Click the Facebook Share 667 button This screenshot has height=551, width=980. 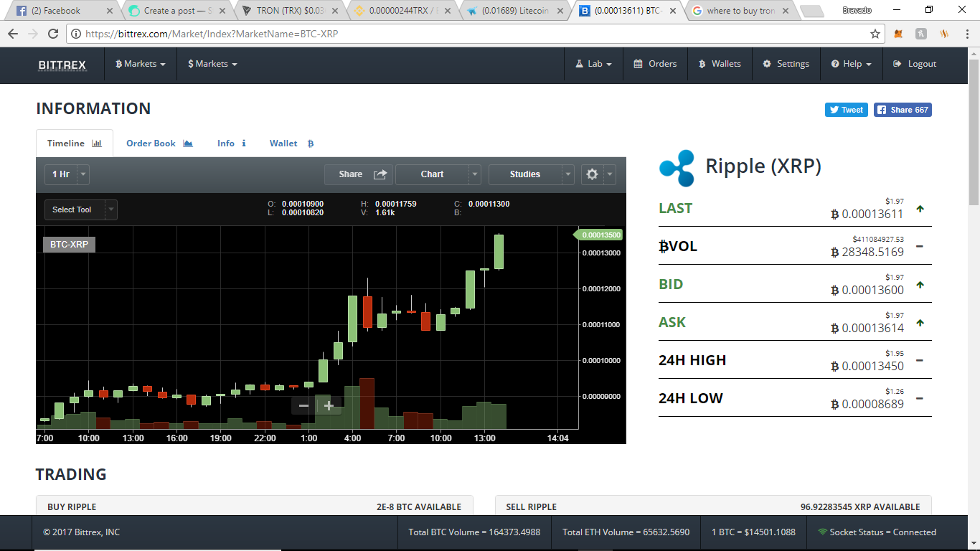tap(903, 110)
